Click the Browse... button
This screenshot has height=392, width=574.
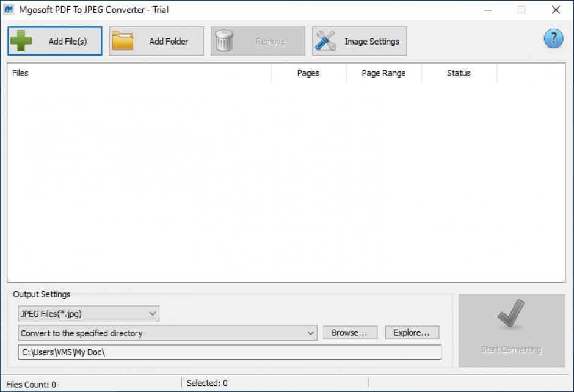click(x=350, y=333)
